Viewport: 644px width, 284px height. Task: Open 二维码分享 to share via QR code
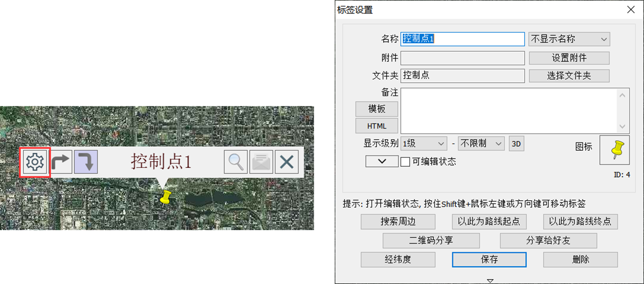coord(431,241)
